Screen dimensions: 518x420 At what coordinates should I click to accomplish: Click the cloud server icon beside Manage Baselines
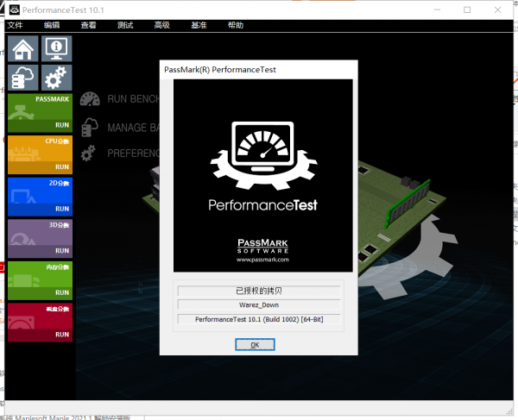pyautogui.click(x=90, y=128)
